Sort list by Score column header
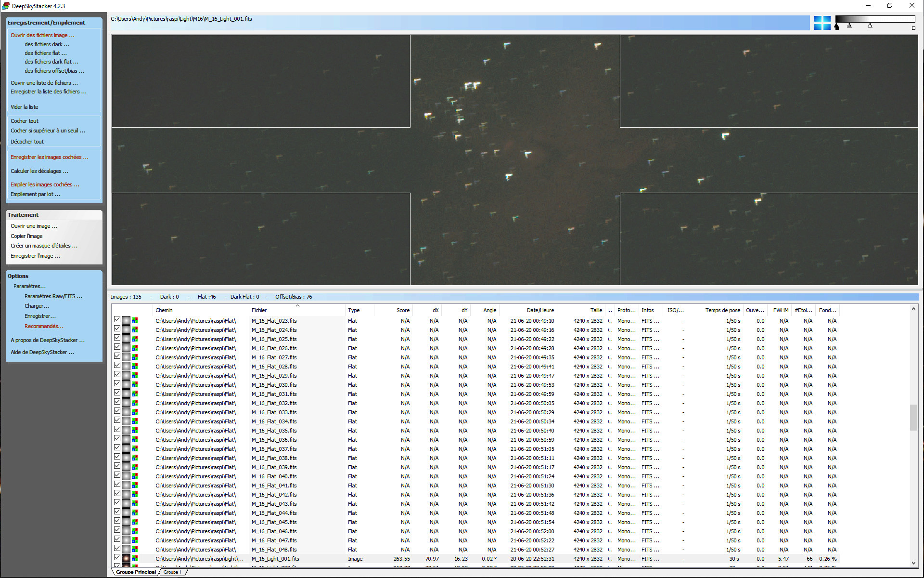This screenshot has width=924, height=578. [x=393, y=310]
